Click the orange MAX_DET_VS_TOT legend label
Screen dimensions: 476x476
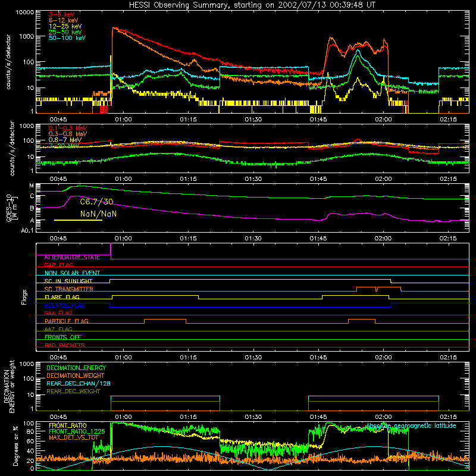74,437
